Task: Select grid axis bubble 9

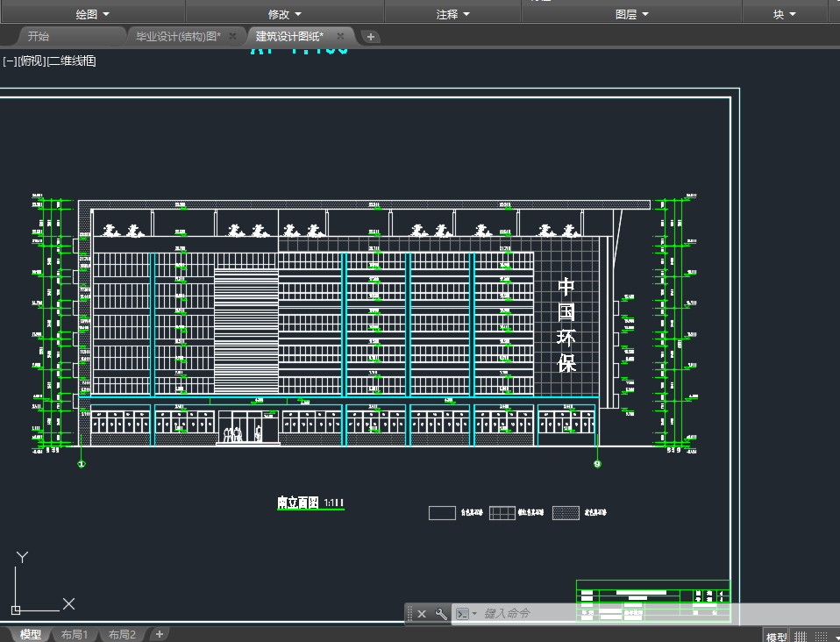Action: 597,464
